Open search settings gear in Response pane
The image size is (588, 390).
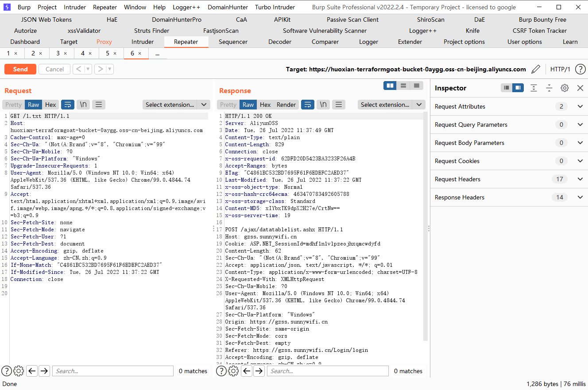click(x=233, y=371)
